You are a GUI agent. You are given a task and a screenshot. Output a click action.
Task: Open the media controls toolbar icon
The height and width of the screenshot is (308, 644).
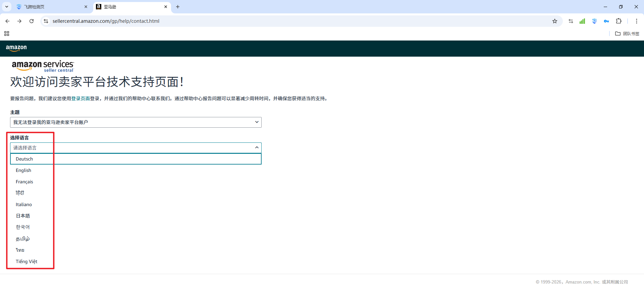point(571,21)
